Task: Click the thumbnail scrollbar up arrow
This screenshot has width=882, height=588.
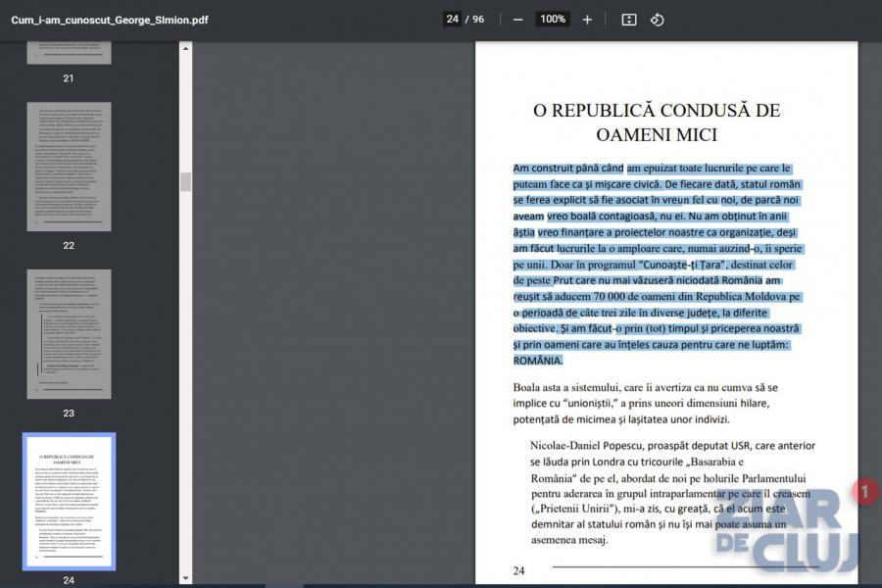Action: 185,49
